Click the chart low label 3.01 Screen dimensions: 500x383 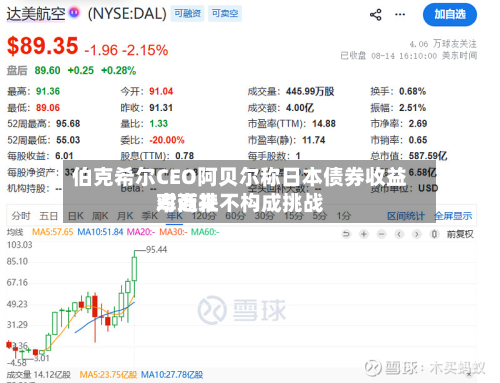click(x=42, y=358)
